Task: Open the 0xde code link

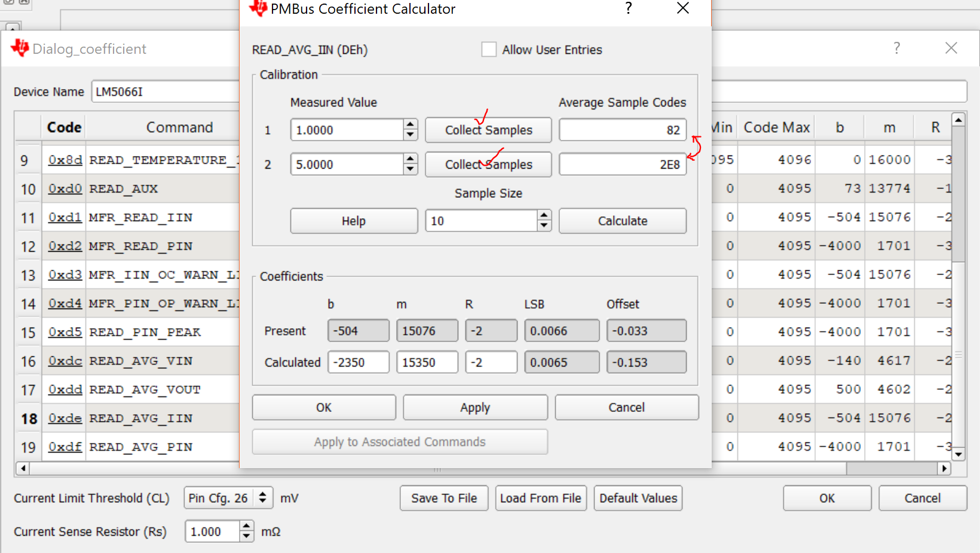Action: [x=65, y=418]
